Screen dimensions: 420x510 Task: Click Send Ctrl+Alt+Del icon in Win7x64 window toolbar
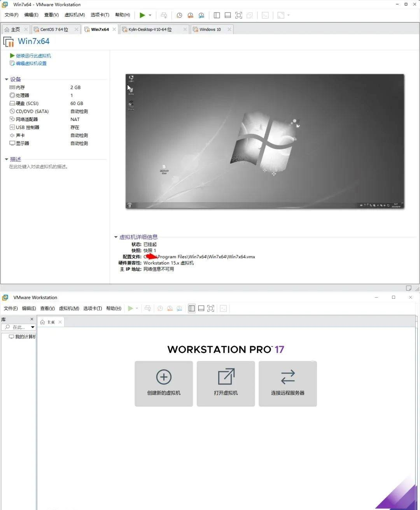[164, 15]
